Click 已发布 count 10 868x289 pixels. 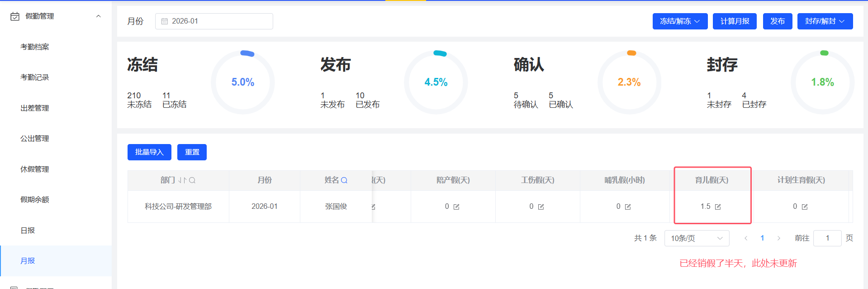coord(360,96)
